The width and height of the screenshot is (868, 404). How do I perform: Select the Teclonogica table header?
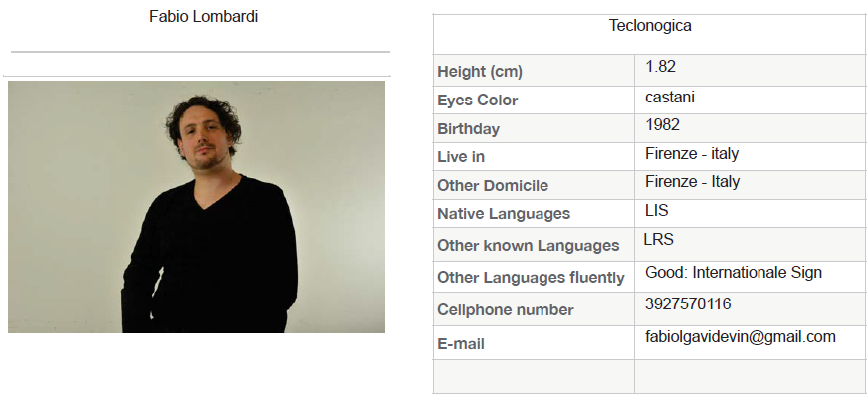(650, 26)
